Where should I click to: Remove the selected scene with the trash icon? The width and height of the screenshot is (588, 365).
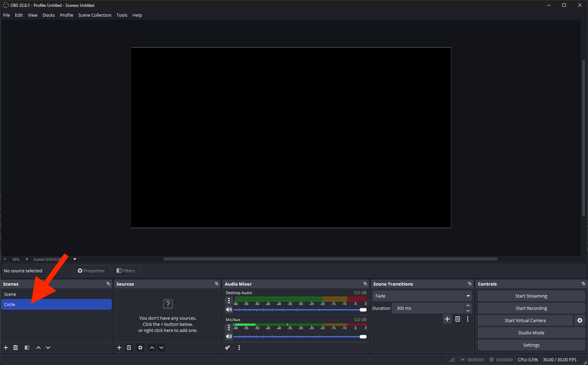(15, 348)
